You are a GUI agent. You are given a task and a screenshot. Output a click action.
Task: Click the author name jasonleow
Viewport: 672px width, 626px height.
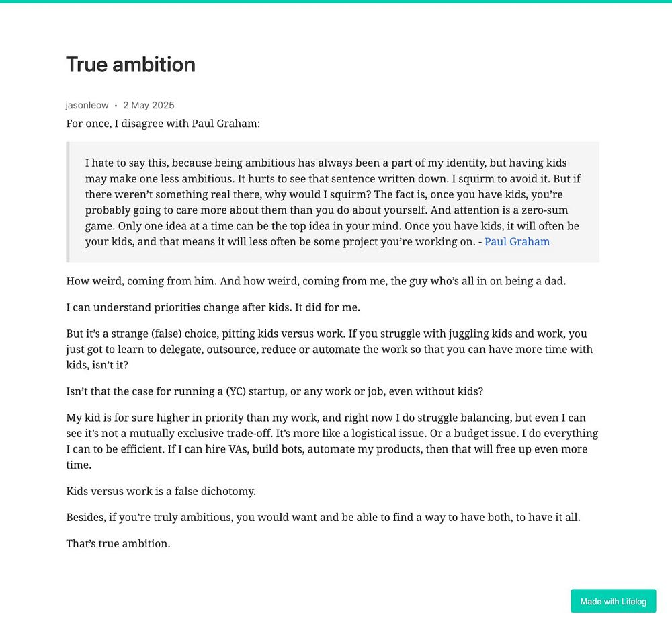(87, 105)
